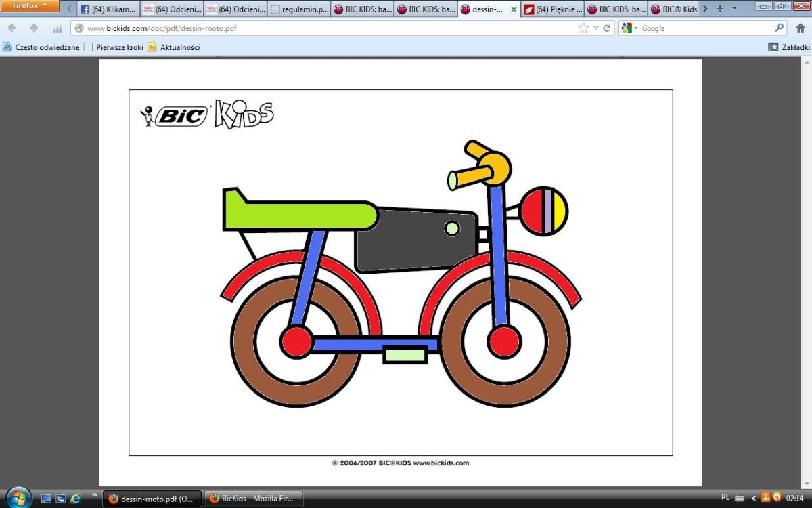Reload the current page
The image size is (812, 508).
click(607, 28)
